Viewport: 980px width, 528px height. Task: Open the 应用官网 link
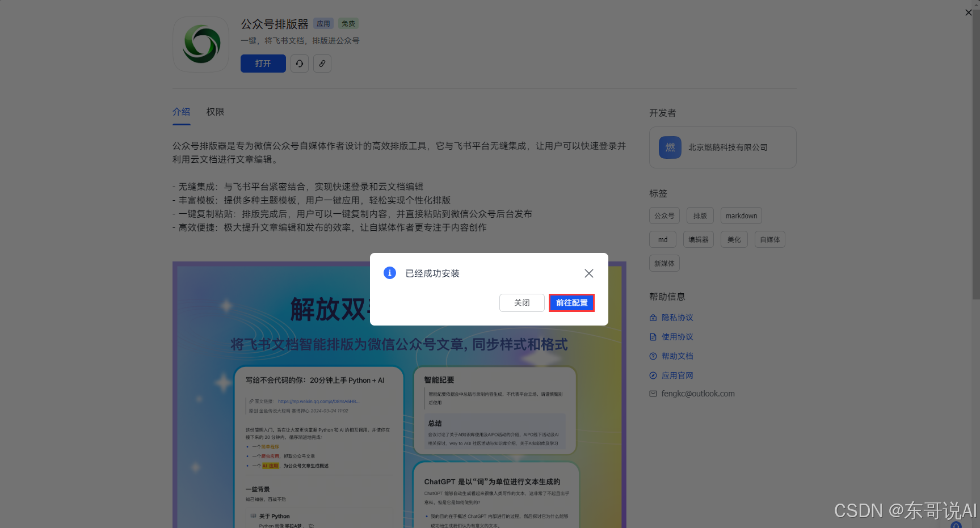click(x=678, y=375)
